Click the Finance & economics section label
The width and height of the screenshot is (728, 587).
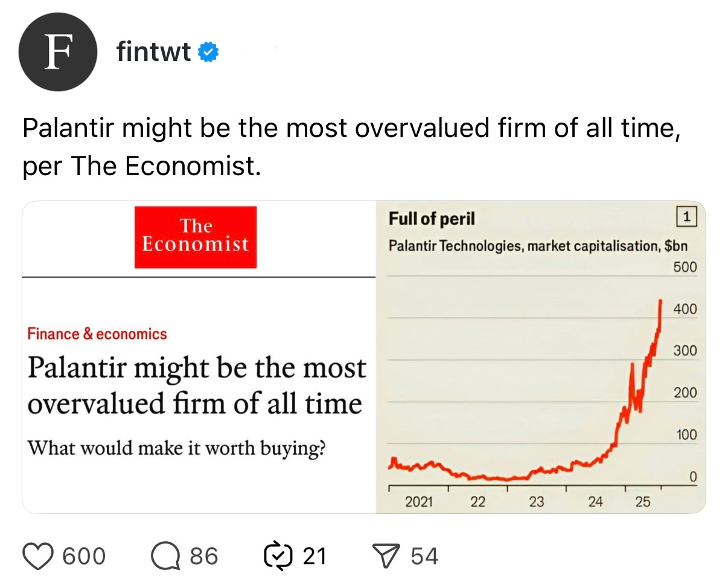[97, 334]
